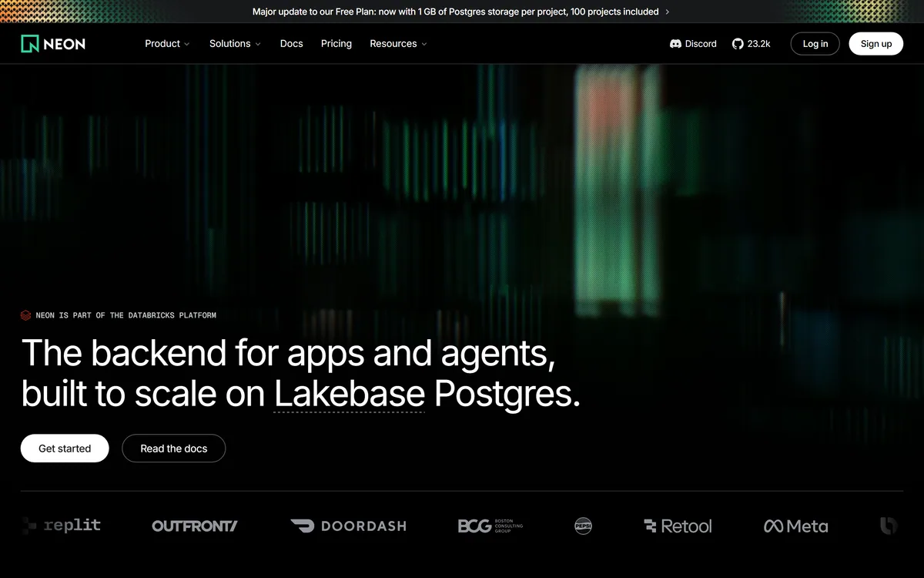Click the Neon logo icon
The width and height of the screenshot is (924, 578).
[x=29, y=44]
